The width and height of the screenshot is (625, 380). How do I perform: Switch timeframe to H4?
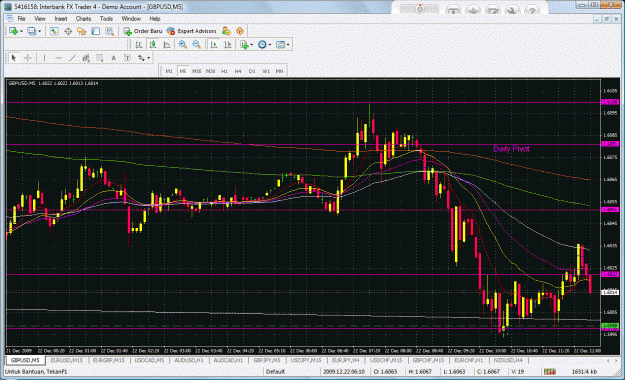[x=238, y=71]
